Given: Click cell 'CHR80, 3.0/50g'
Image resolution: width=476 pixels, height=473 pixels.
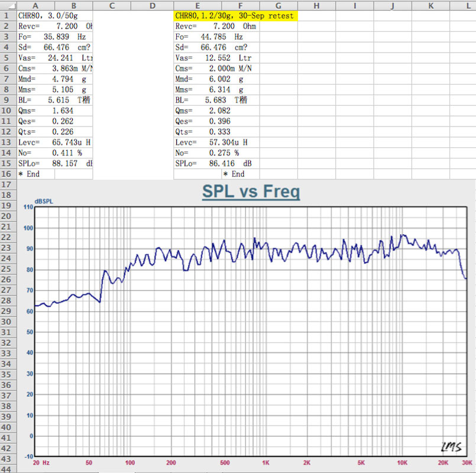Looking at the screenshot, I should click(x=48, y=16).
